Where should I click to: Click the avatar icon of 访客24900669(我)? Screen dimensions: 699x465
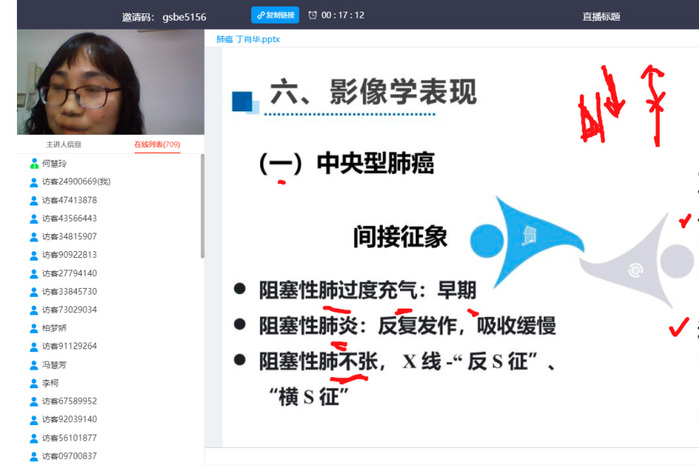[x=34, y=182]
